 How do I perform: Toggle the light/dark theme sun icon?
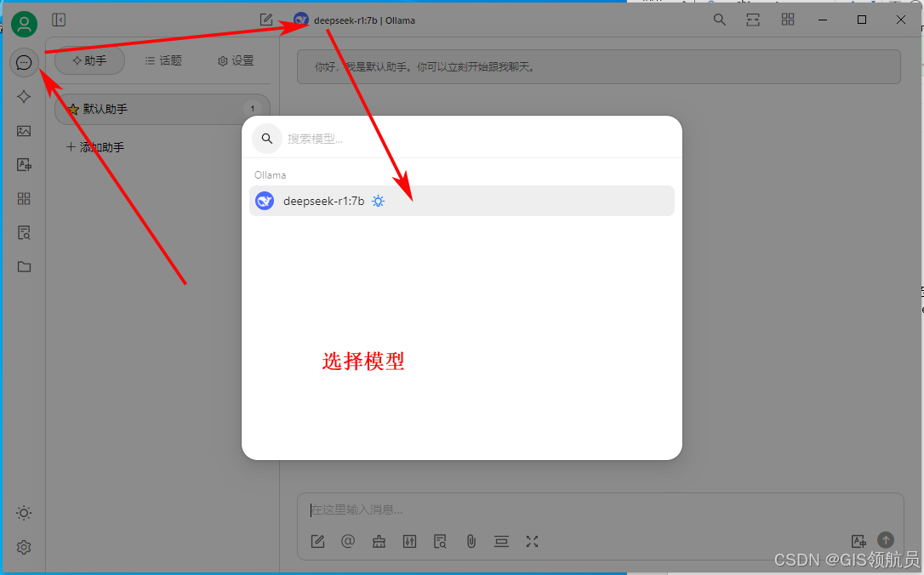(24, 513)
